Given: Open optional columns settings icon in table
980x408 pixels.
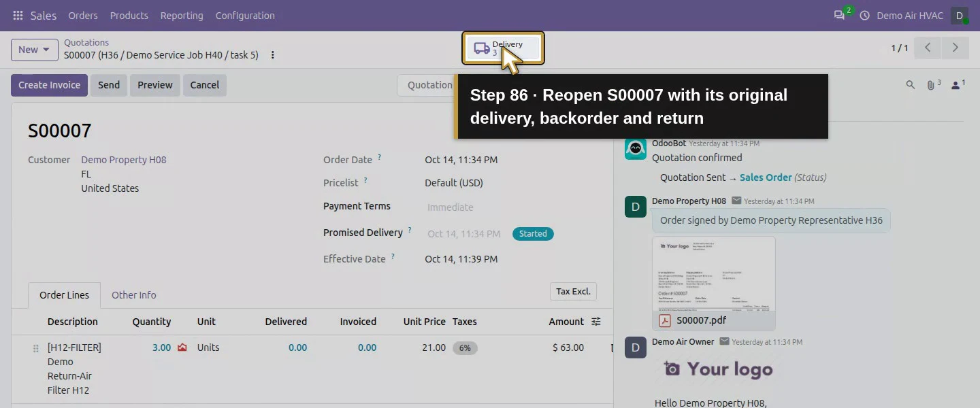Looking at the screenshot, I should (x=596, y=322).
